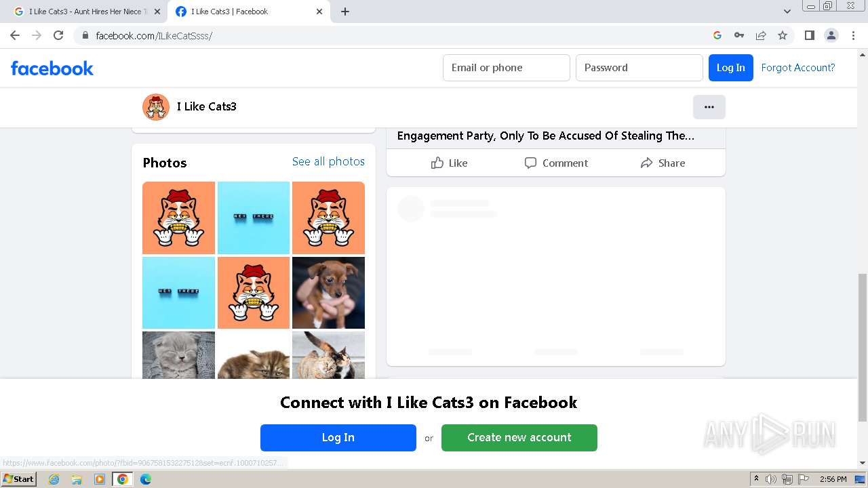868x488 pixels.
Task: Click the page vertical scrollbar thumb
Action: [863, 346]
